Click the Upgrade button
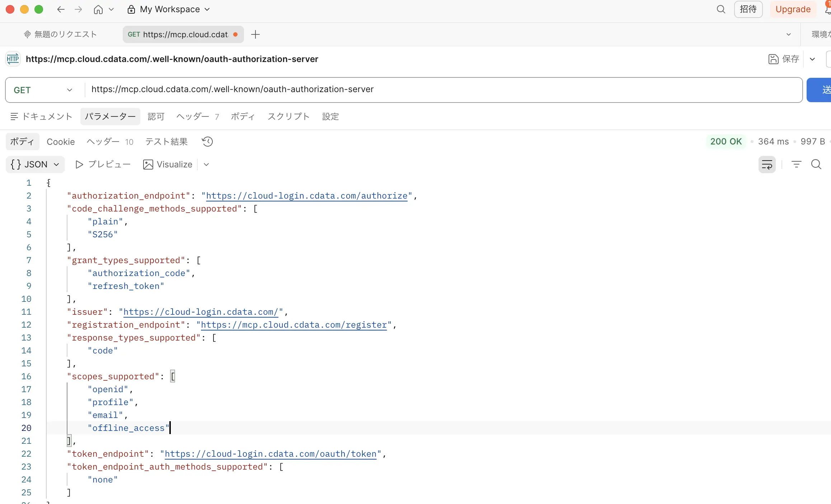The width and height of the screenshot is (831, 504). [793, 9]
